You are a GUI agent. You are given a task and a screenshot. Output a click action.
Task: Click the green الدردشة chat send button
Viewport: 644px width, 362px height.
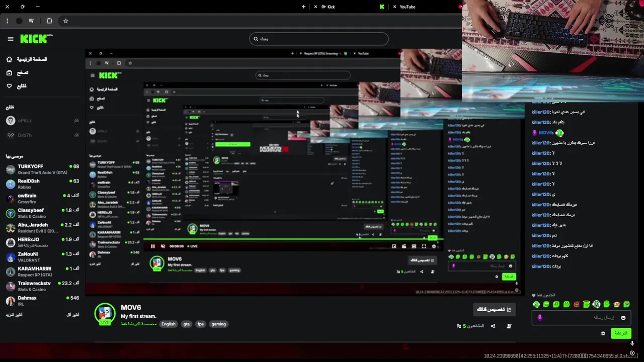pyautogui.click(x=621, y=333)
